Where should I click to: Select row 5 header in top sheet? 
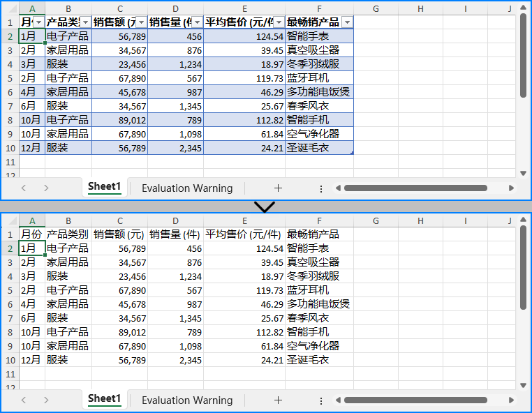point(10,78)
